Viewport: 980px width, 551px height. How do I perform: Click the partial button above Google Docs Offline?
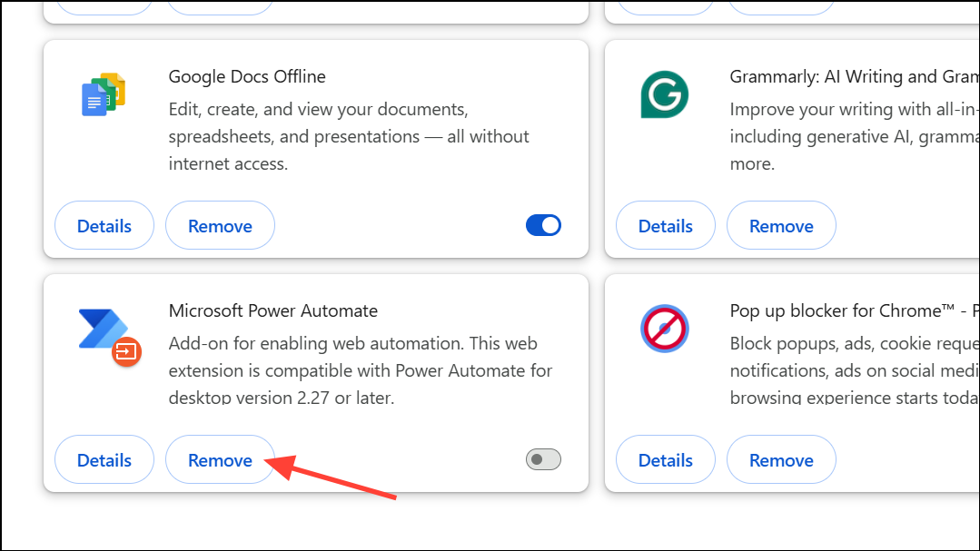(104, 5)
